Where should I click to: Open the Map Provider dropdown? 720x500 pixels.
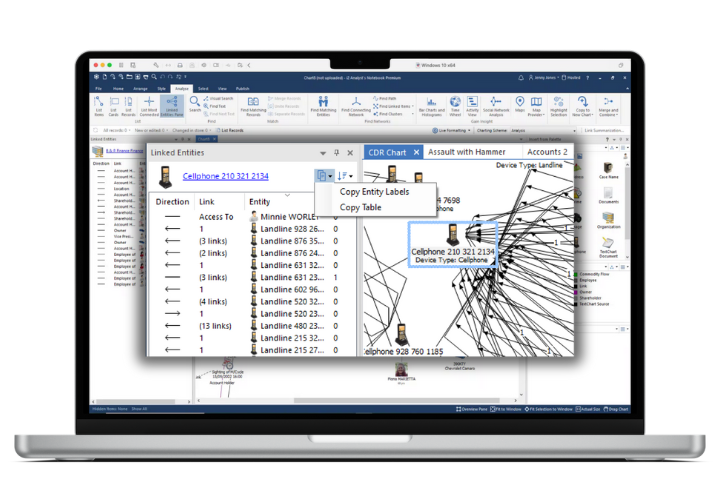click(x=536, y=106)
